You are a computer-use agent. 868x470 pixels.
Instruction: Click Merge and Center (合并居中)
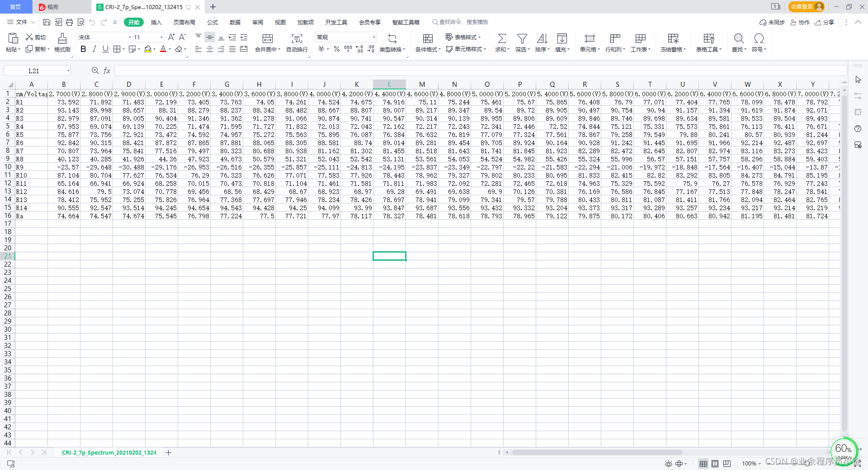pyautogui.click(x=268, y=42)
